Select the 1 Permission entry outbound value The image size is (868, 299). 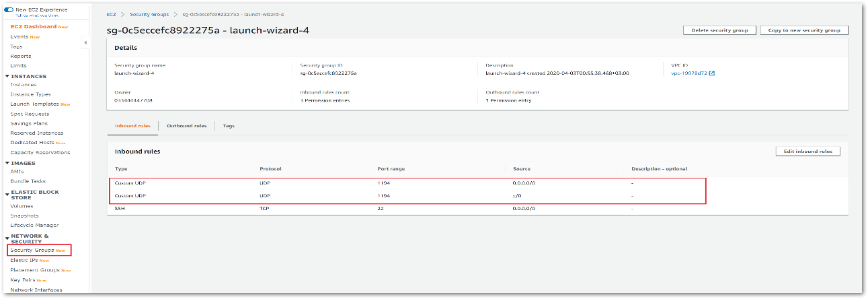pyautogui.click(x=508, y=100)
